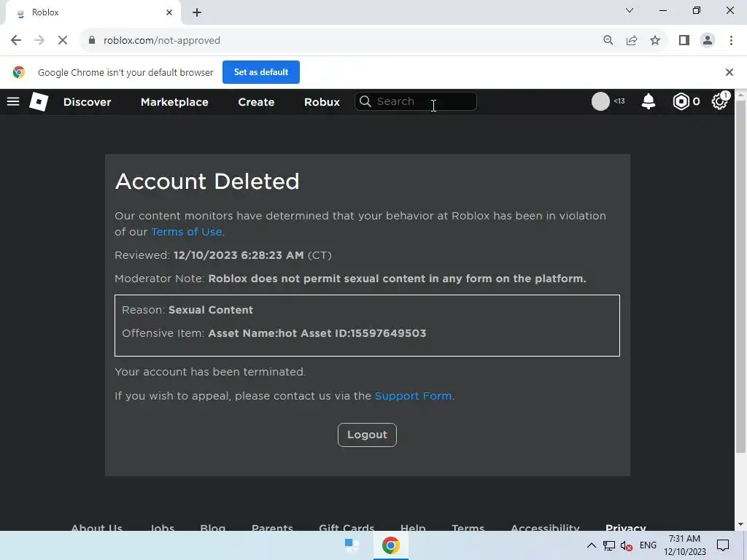Click the Account Deleted heading
747x560 pixels.
[207, 182]
